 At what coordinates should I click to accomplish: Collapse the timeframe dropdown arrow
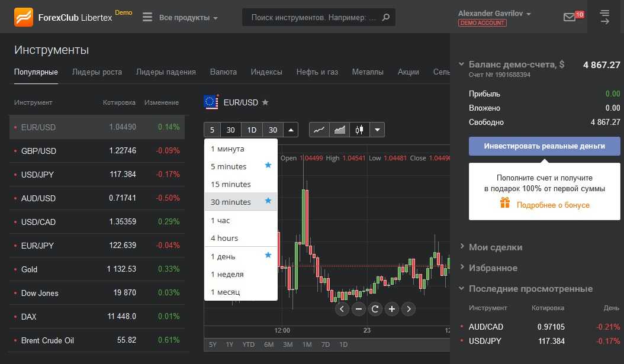[291, 130]
